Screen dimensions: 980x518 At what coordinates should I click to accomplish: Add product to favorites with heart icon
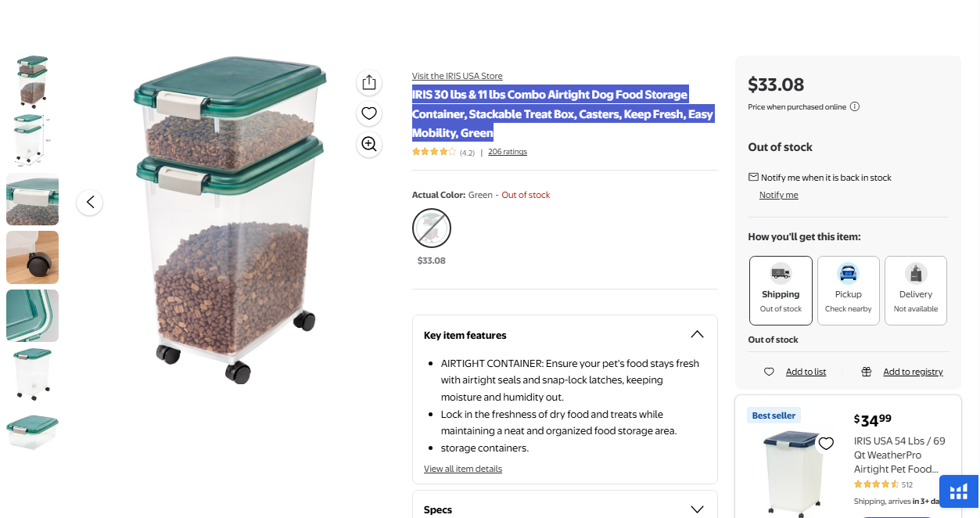[x=369, y=113]
